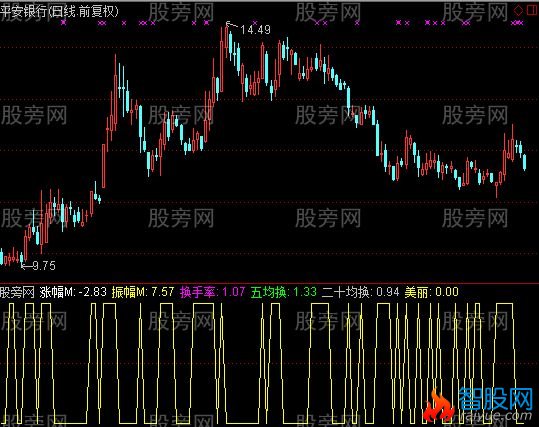Click the chart title 平安银行(日线.前复权)
The image size is (539, 427).
click(60, 12)
